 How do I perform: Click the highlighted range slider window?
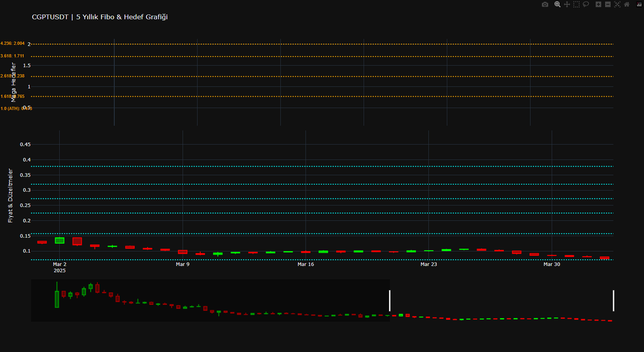coord(502,300)
